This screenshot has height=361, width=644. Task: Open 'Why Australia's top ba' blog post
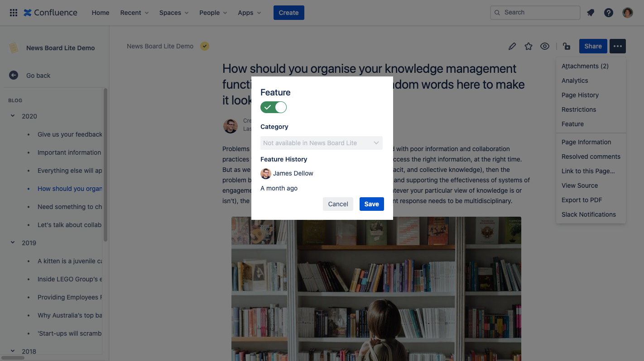click(x=70, y=315)
